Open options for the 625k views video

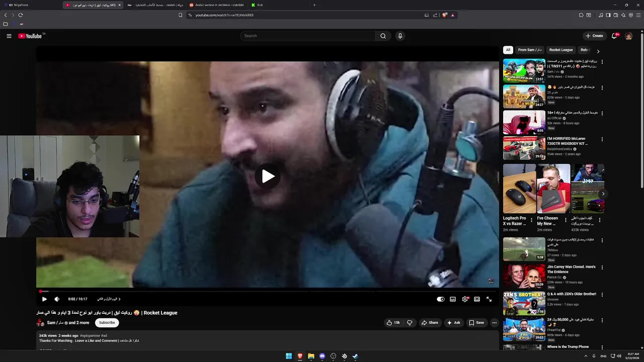[602, 87]
